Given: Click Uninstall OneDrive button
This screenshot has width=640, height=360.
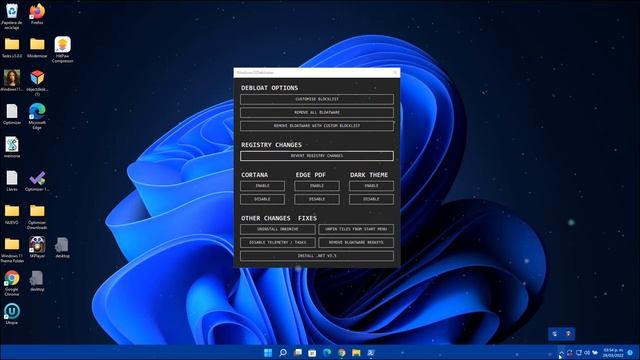Looking at the screenshot, I should pos(278,229).
